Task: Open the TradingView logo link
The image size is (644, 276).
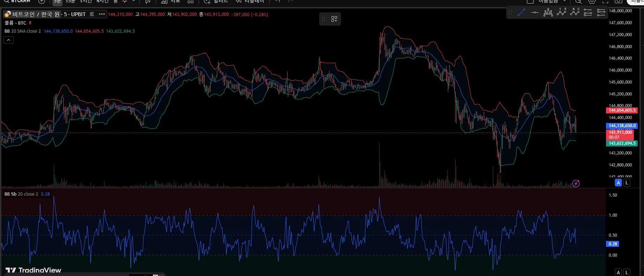Action: (33, 270)
